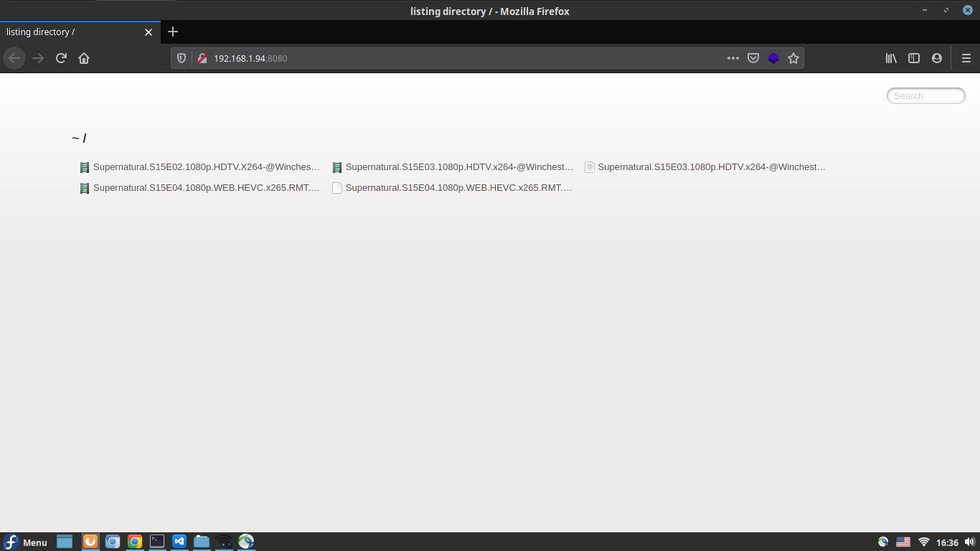Image resolution: width=980 pixels, height=551 pixels.
Task: Open a new tab with plus button
Action: 173,32
